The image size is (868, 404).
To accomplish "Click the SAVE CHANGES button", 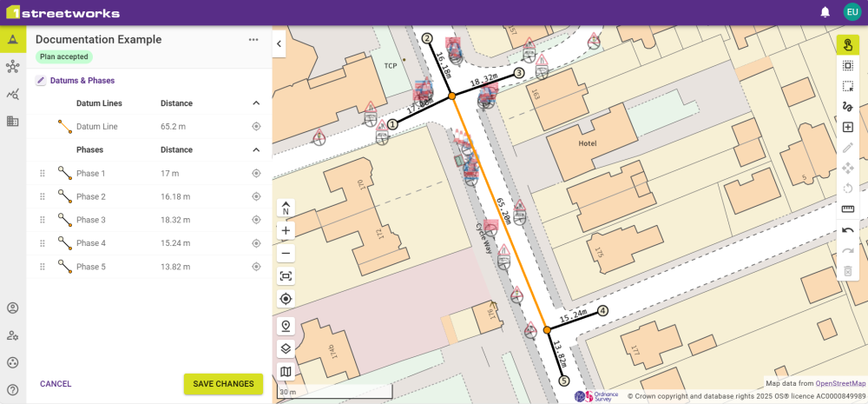I will pos(223,384).
